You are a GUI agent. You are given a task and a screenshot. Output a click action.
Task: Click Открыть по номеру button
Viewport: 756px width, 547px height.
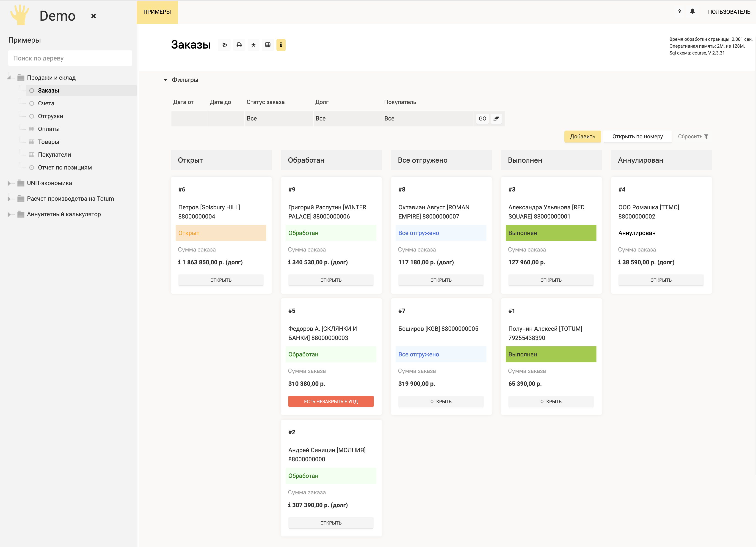click(637, 137)
